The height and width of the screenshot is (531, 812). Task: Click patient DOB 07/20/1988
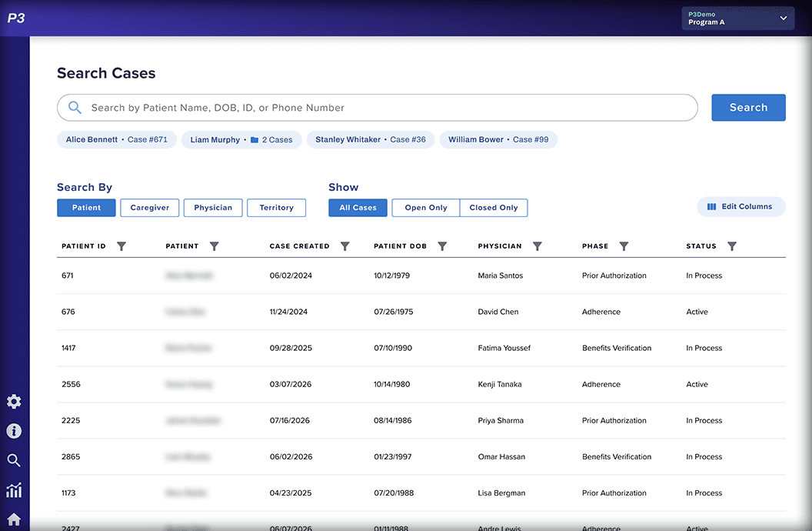coord(394,493)
